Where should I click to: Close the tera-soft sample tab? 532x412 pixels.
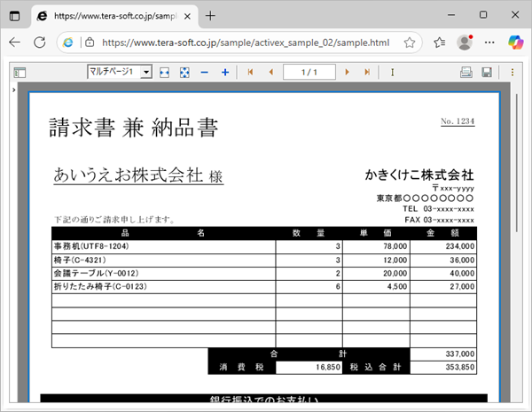pos(187,16)
